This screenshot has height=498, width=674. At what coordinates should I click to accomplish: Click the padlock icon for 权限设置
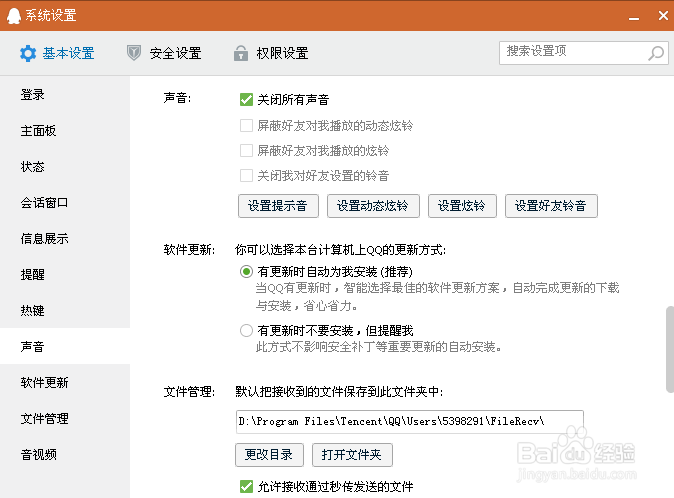point(241,53)
